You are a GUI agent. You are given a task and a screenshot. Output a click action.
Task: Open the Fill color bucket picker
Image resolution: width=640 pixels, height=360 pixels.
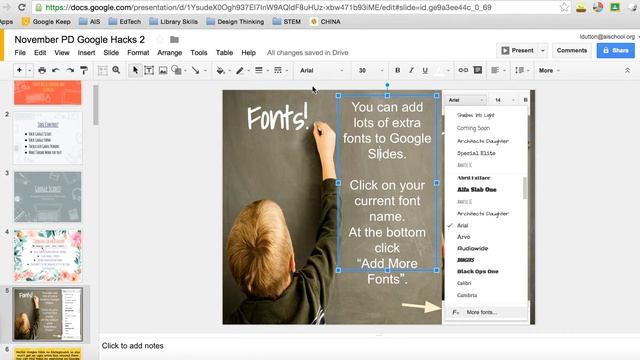click(220, 70)
